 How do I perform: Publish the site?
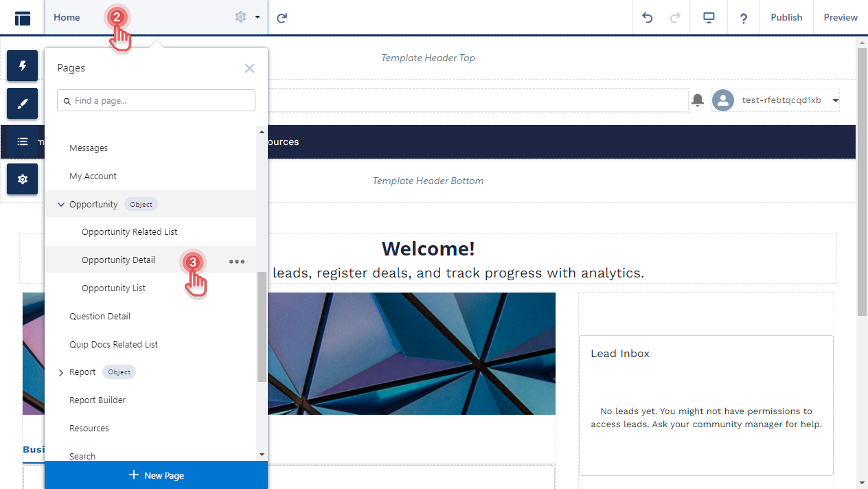click(786, 17)
